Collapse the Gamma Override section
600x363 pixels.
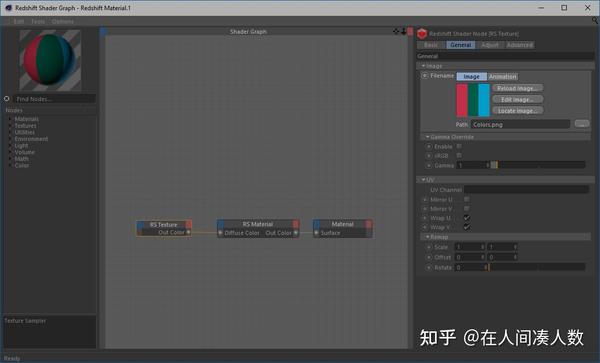tap(427, 137)
